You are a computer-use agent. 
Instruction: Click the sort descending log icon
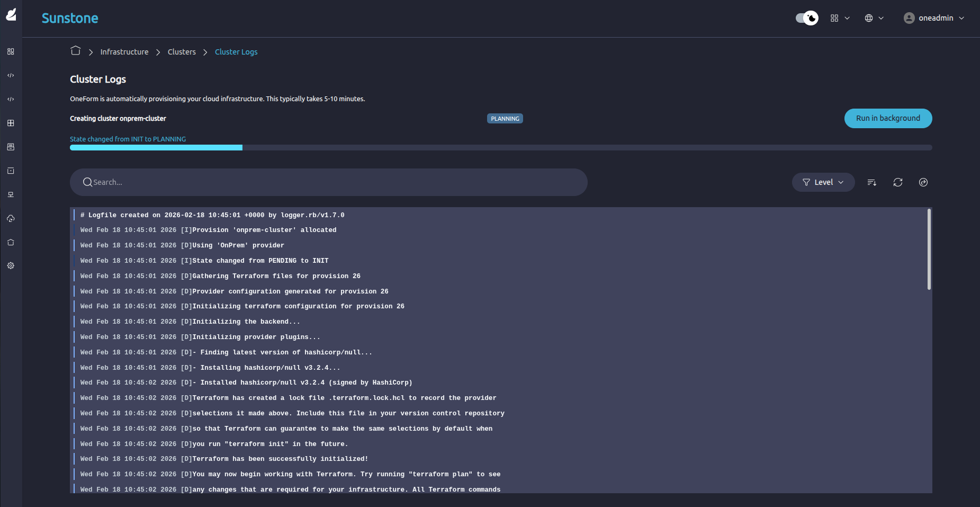tap(872, 182)
